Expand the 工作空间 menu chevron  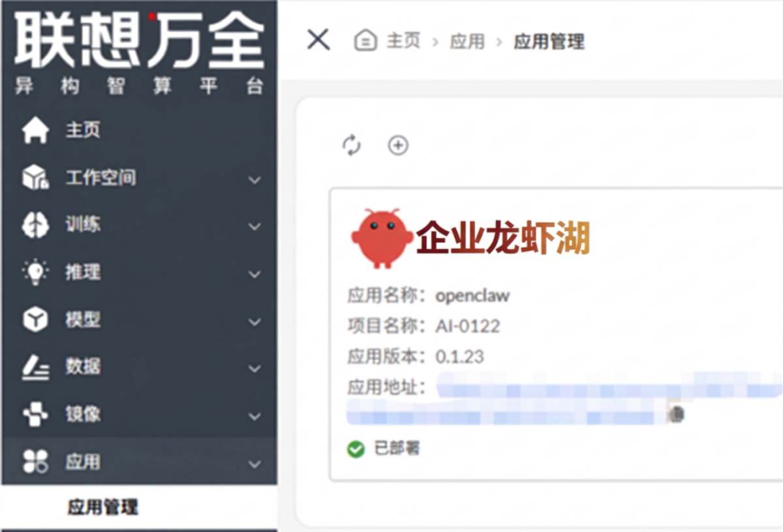pyautogui.click(x=254, y=179)
